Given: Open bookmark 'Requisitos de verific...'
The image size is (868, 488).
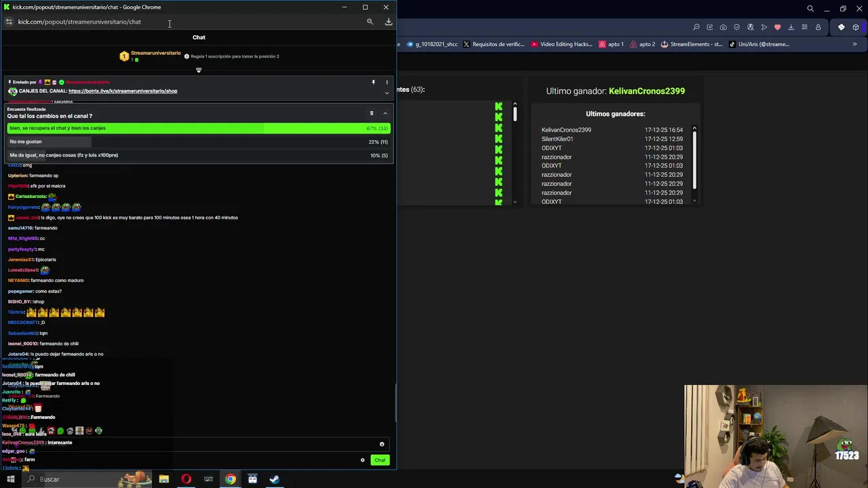Looking at the screenshot, I should pos(493,44).
